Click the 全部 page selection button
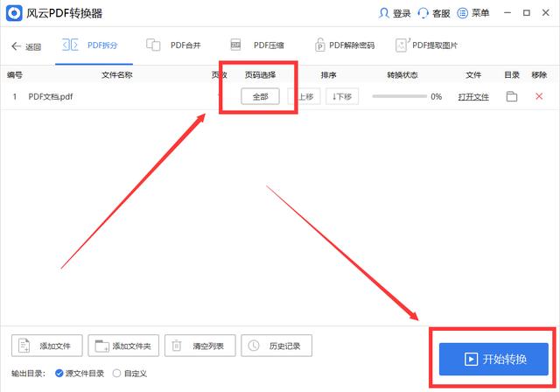 [261, 96]
